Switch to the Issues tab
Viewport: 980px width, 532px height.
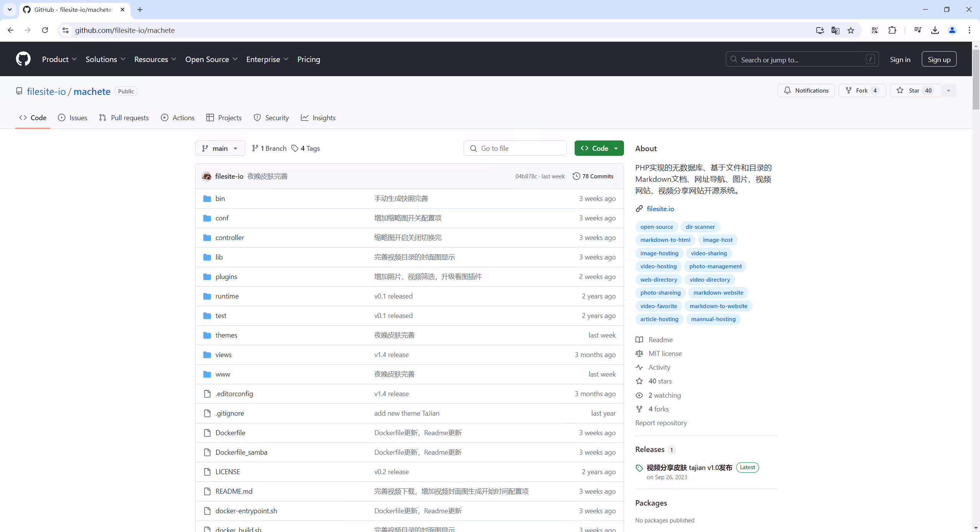[72, 117]
